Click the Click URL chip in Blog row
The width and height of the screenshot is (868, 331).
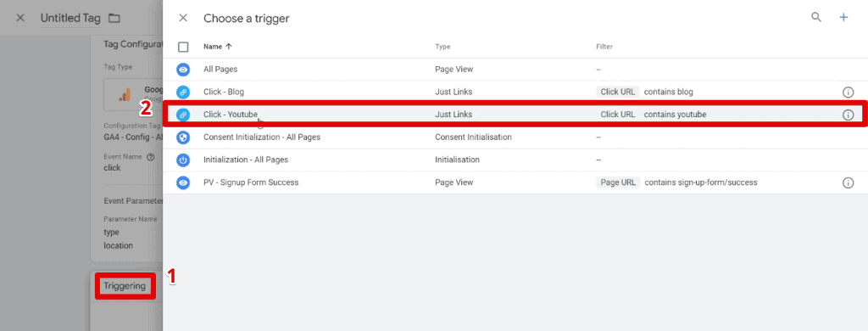pos(618,92)
